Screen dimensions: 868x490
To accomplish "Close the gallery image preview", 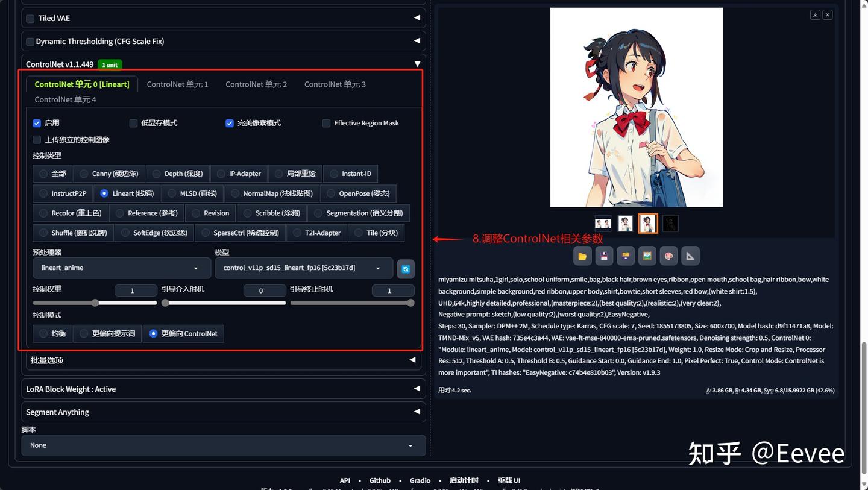I will coord(828,15).
